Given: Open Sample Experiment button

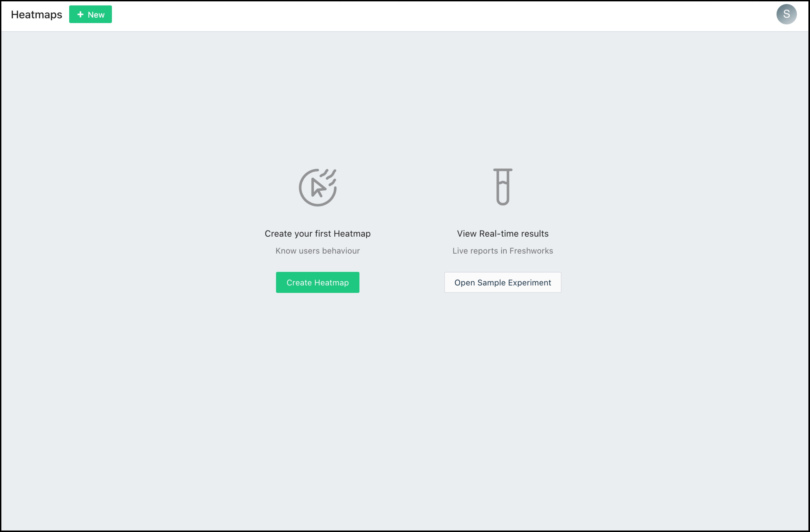Looking at the screenshot, I should [x=502, y=282].
